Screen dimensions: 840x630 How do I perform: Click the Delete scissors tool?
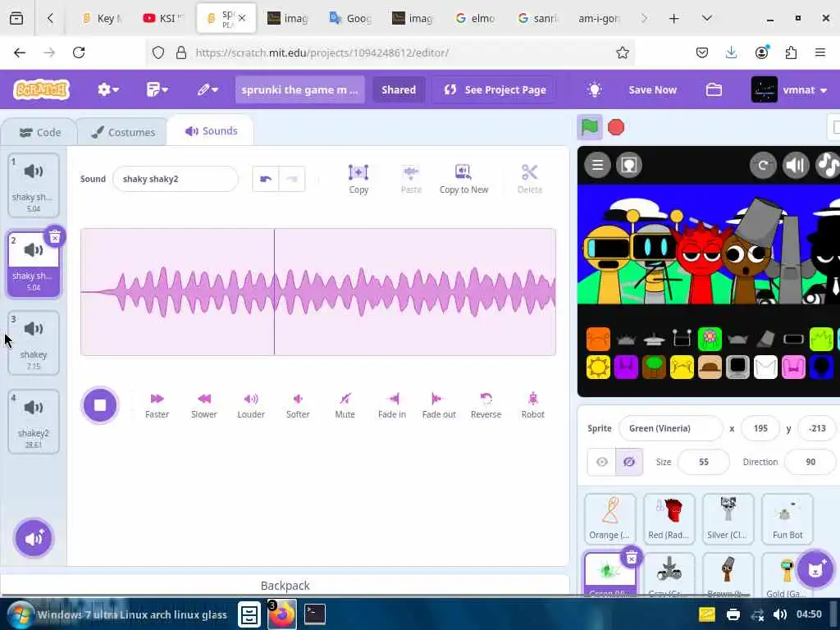529,179
